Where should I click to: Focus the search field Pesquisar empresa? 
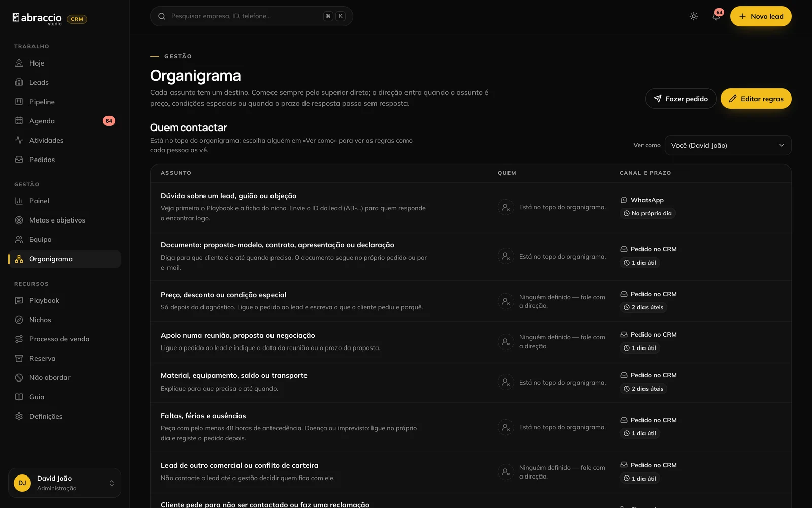251,16
